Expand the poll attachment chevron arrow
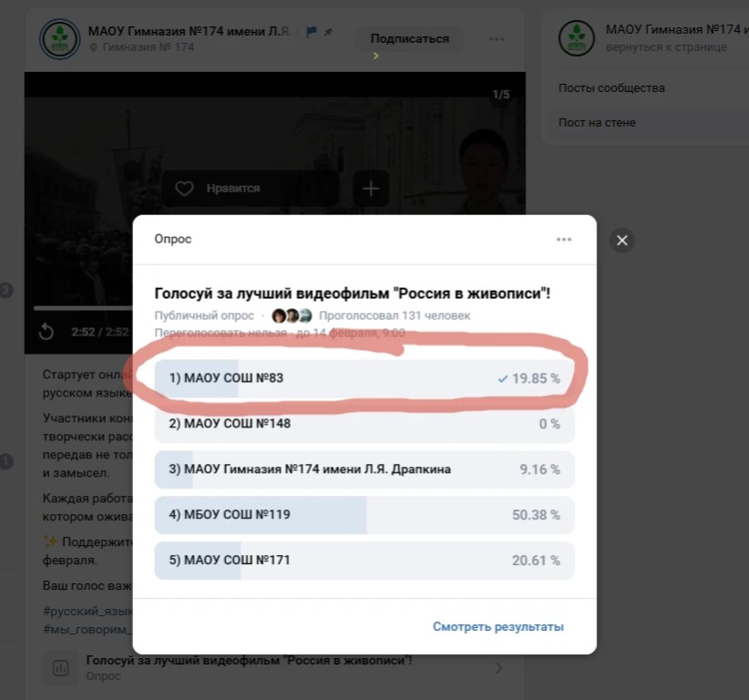The height and width of the screenshot is (700, 749). (x=498, y=668)
